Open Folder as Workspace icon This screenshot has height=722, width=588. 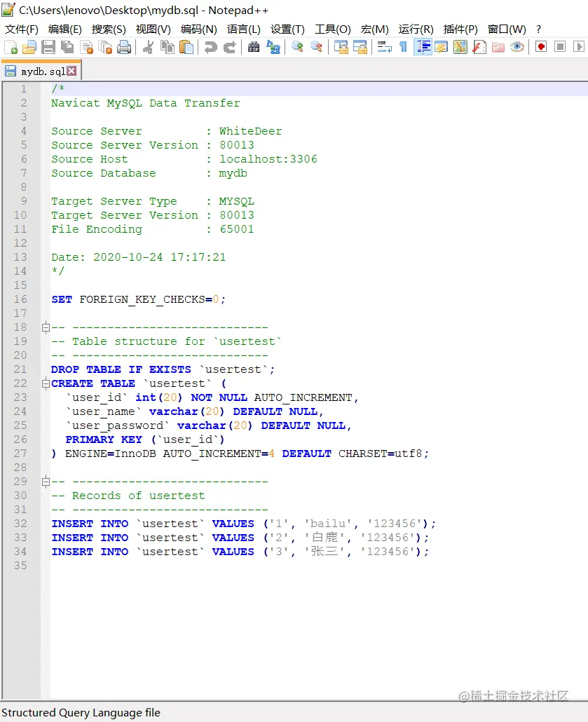tap(498, 47)
